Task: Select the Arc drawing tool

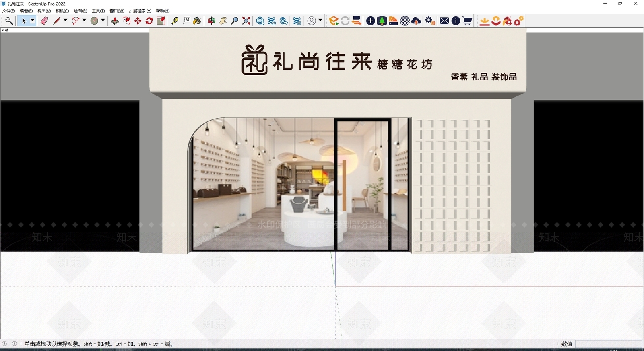Action: pyautogui.click(x=75, y=21)
